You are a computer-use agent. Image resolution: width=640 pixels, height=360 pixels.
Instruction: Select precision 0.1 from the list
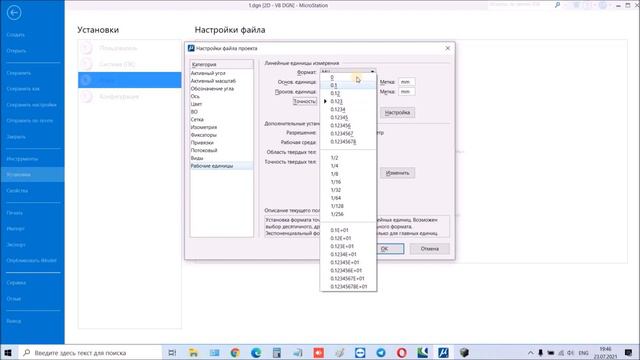click(x=348, y=85)
